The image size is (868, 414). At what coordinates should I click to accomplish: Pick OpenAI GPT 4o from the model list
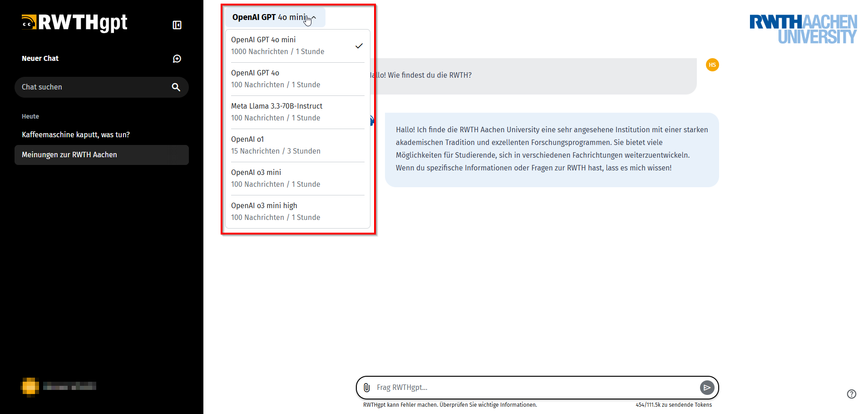click(276, 78)
